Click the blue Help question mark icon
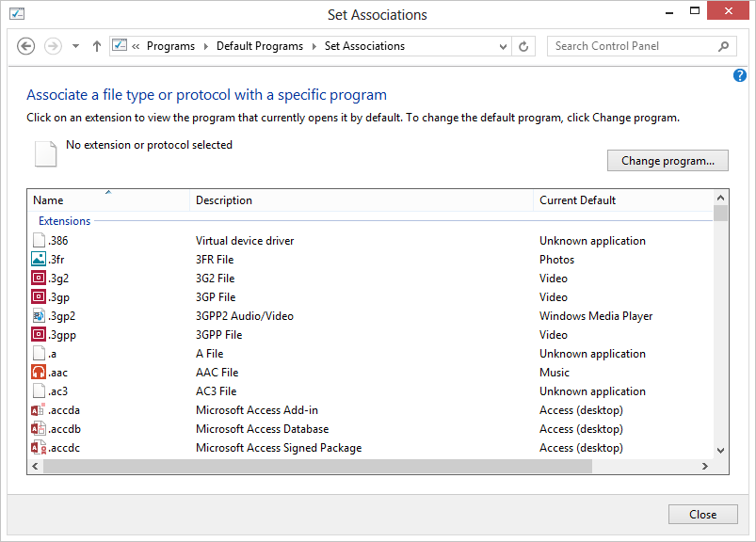This screenshot has height=542, width=756. pos(740,75)
